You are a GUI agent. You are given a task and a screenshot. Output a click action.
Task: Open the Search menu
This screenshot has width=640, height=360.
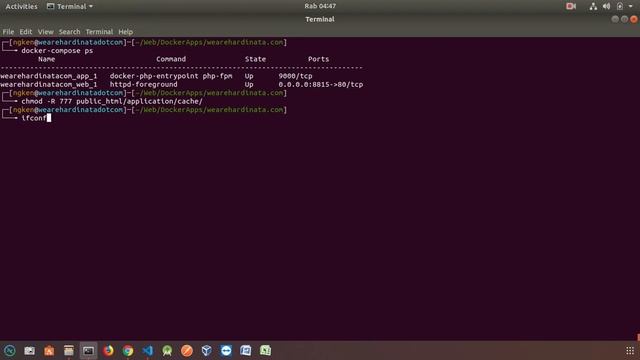[69, 32]
